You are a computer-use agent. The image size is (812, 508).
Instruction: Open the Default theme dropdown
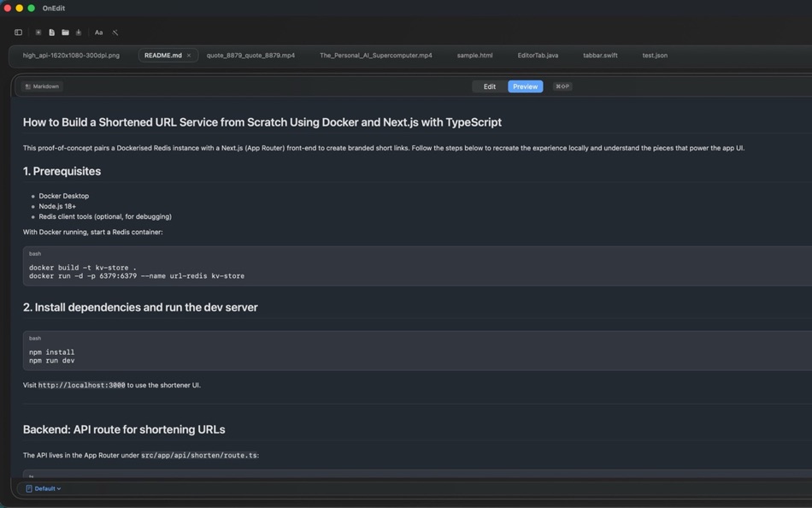pos(44,488)
